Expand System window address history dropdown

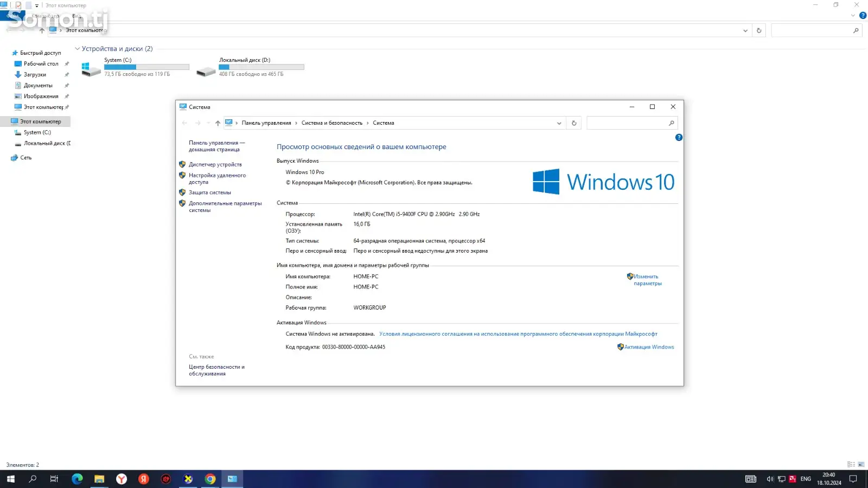(x=559, y=123)
